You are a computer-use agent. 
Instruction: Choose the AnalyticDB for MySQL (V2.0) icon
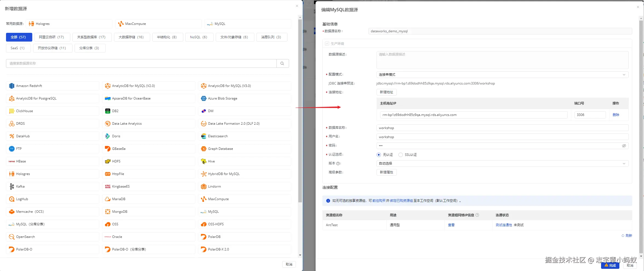(x=107, y=86)
